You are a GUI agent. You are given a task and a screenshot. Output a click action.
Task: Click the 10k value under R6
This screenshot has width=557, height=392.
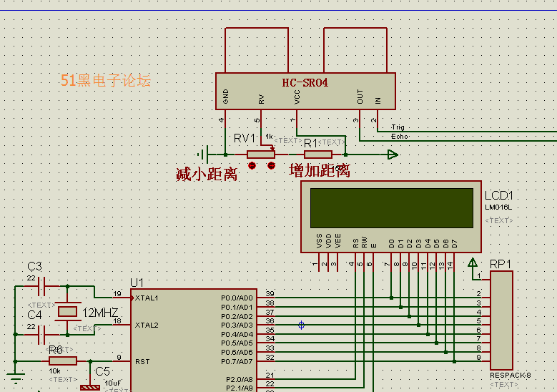(55, 371)
